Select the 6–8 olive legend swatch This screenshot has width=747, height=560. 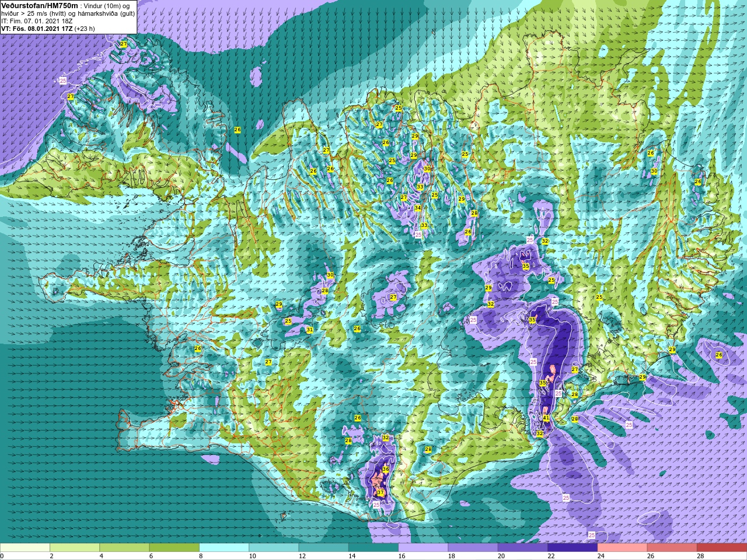click(174, 548)
